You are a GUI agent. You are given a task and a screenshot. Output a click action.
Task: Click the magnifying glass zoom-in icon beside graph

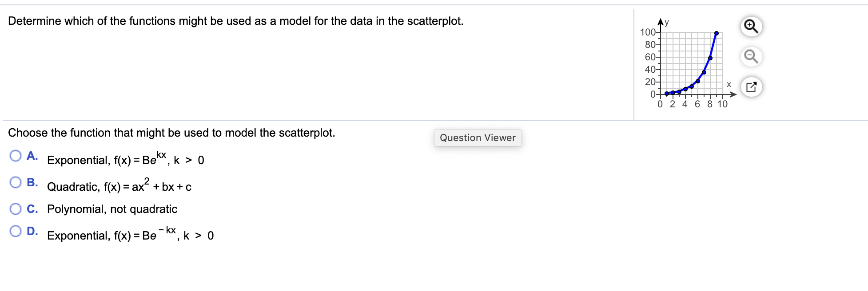751,27
